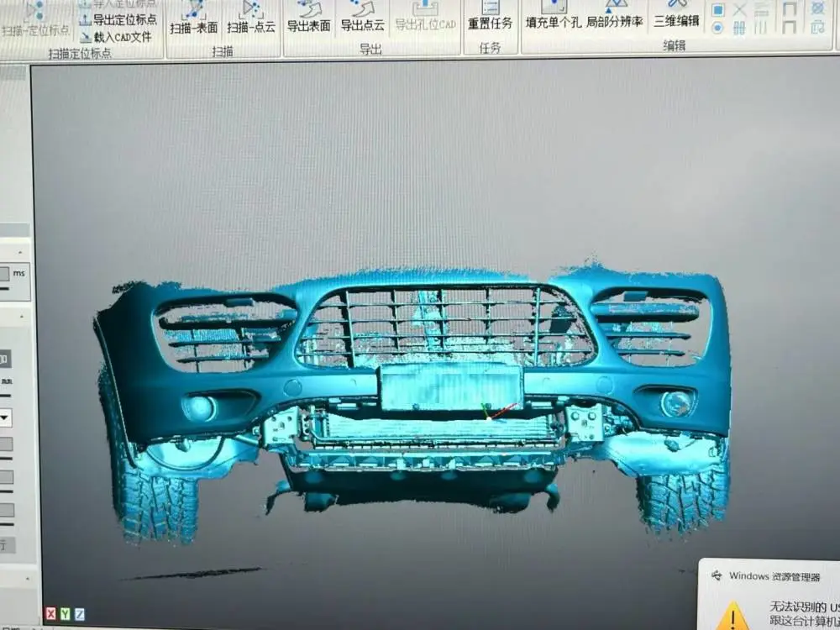Collapse the panel section below the ms field
The height and width of the screenshot is (630, 840).
pos(23,316)
